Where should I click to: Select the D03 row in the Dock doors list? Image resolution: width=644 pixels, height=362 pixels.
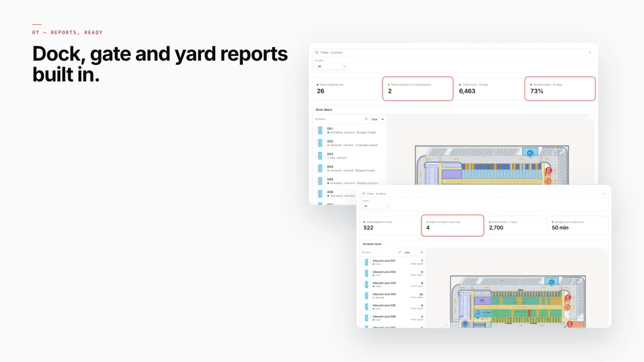click(x=350, y=156)
